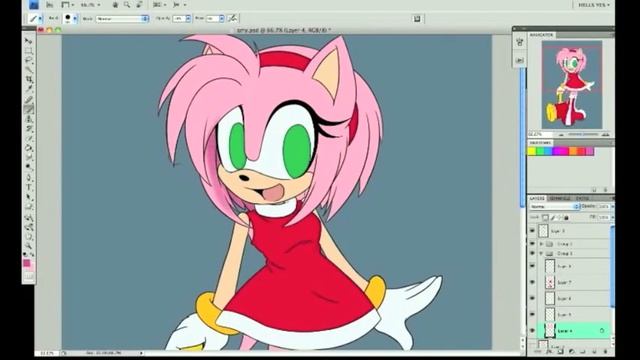The height and width of the screenshot is (360, 640).
Task: Hide the highlighted Layer 4
Action: pyautogui.click(x=532, y=331)
